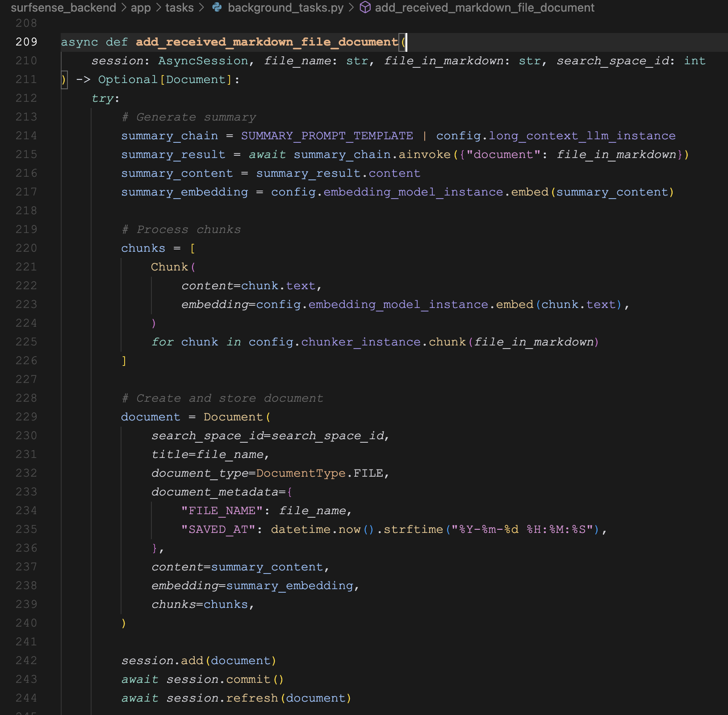Click the closing bracket on line 226

[124, 361]
